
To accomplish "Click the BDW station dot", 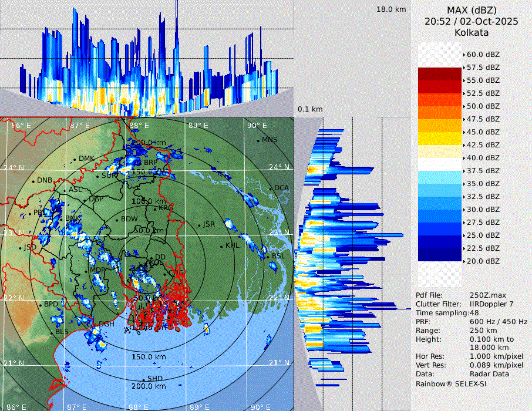I will tap(117, 220).
